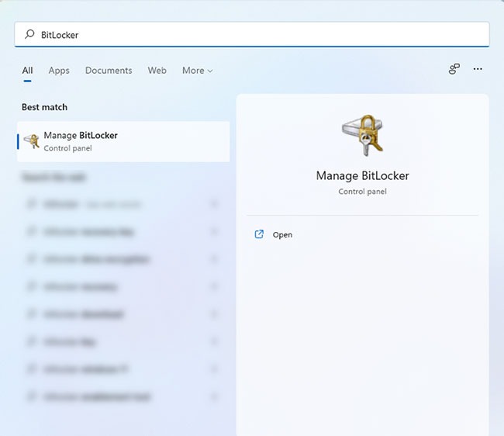Open the three-dots options menu
The height and width of the screenshot is (436, 504).
click(x=478, y=69)
